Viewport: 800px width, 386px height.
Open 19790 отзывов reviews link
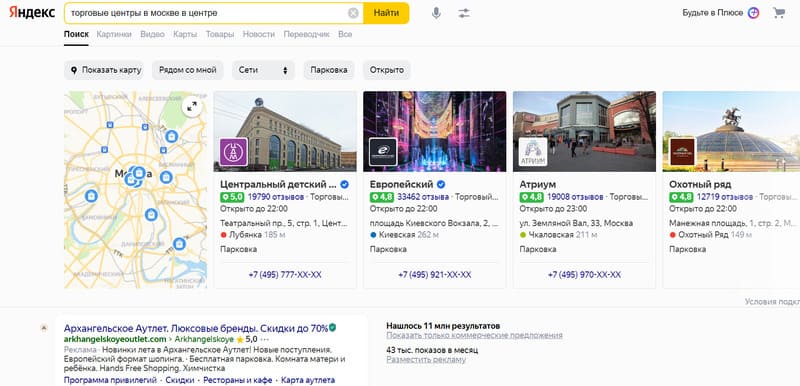click(x=276, y=197)
